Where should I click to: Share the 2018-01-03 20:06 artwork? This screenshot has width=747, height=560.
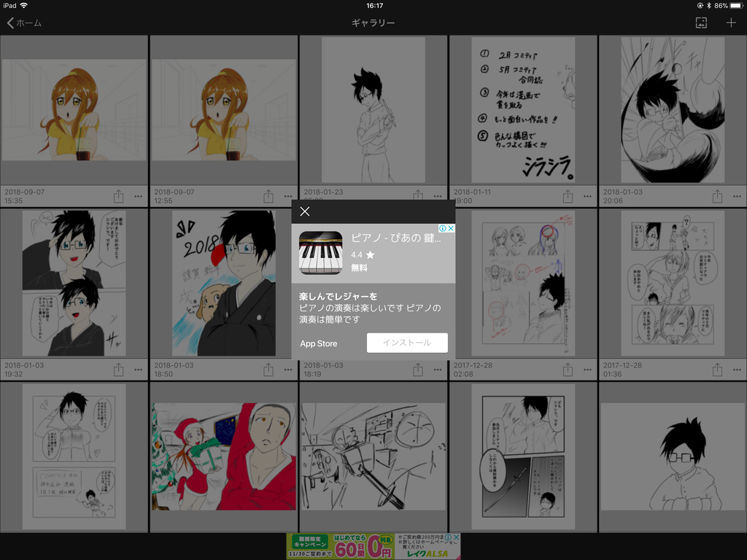point(717,195)
